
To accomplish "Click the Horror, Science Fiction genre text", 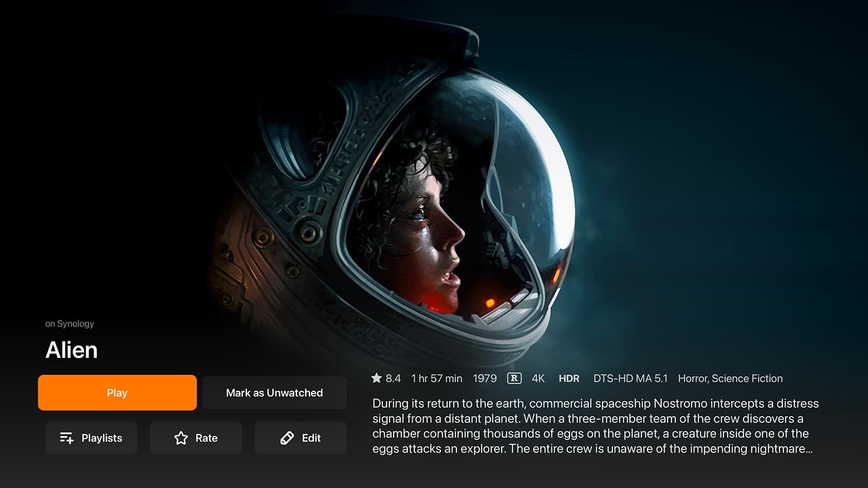I will point(730,378).
